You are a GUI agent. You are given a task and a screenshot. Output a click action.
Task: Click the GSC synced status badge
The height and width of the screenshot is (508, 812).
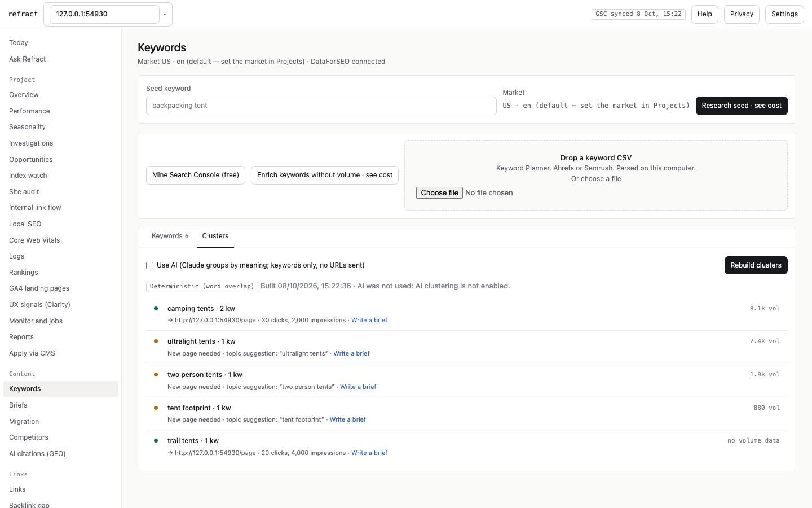click(x=638, y=14)
